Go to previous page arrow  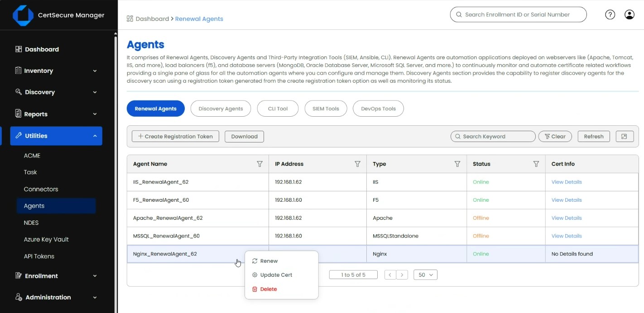click(390, 275)
